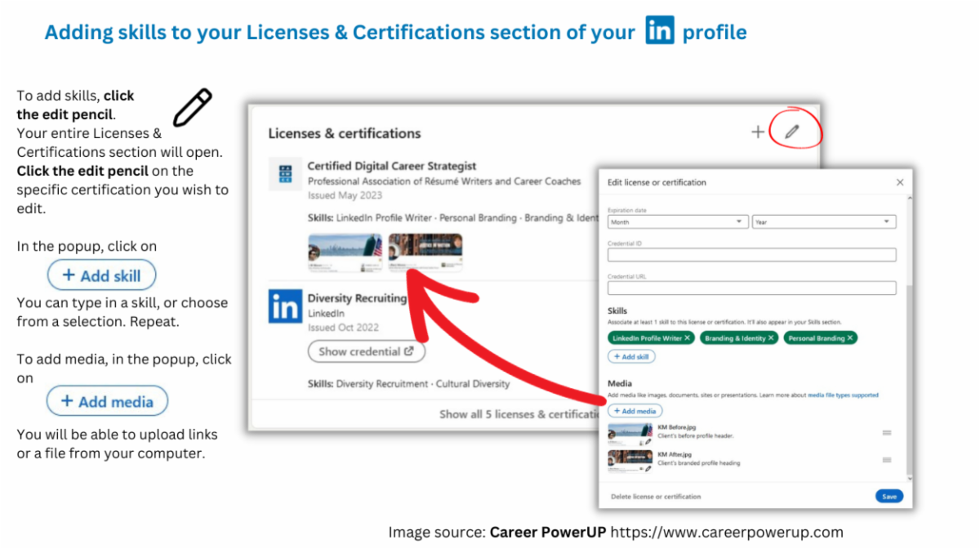This screenshot has width=980, height=549.
Task: Remove the Branding & Identity skill tag
Action: 771,338
